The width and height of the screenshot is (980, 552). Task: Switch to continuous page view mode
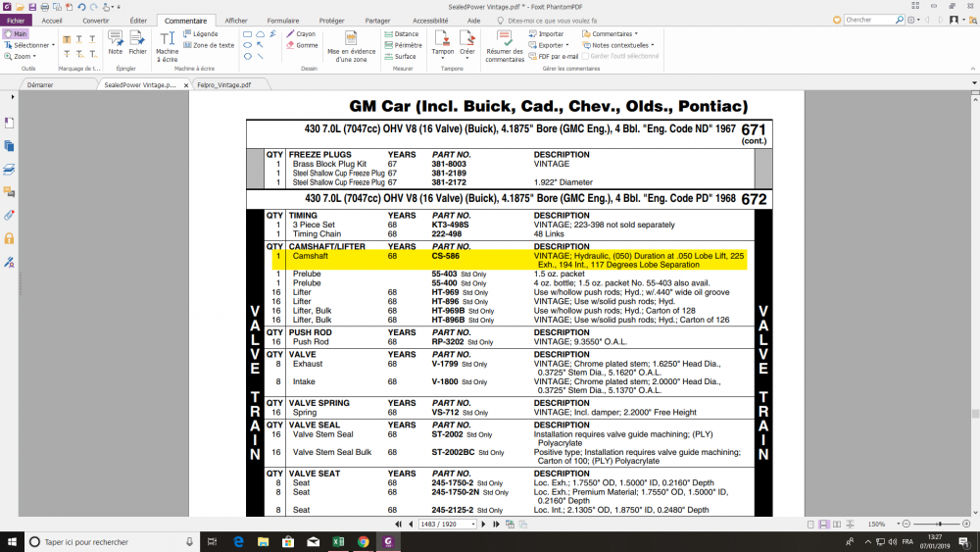pos(824,525)
